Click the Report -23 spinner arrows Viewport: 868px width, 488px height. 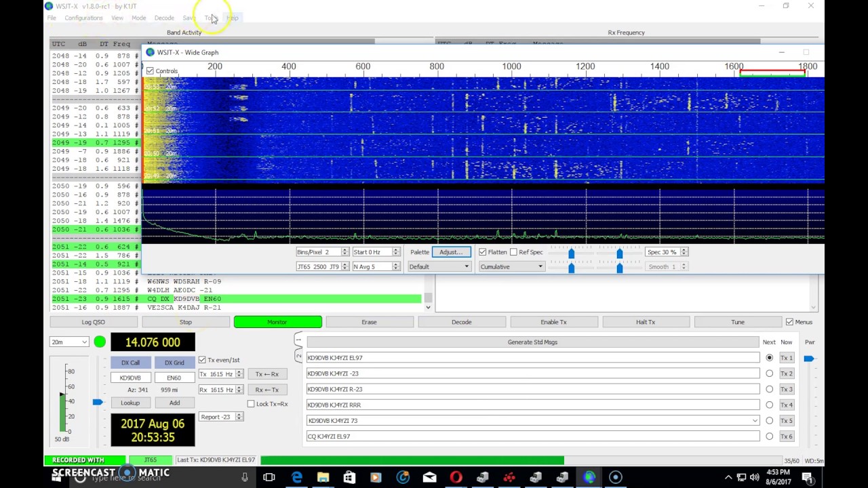239,417
